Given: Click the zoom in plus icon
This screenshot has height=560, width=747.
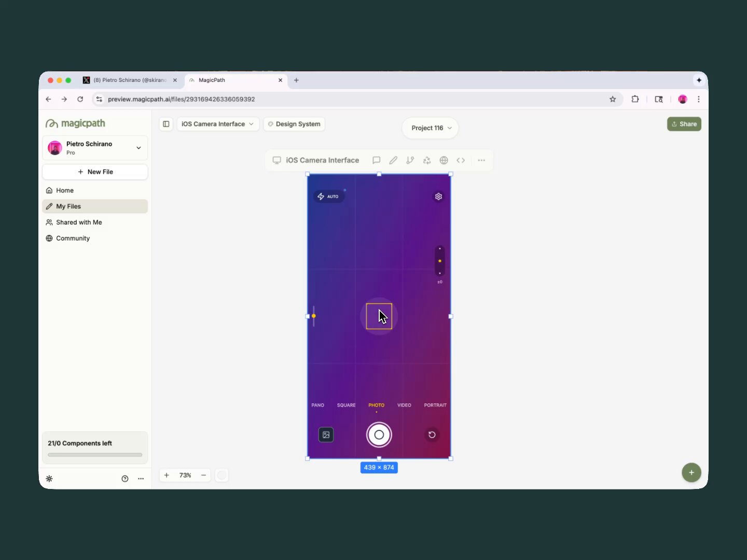Looking at the screenshot, I should [x=167, y=475].
